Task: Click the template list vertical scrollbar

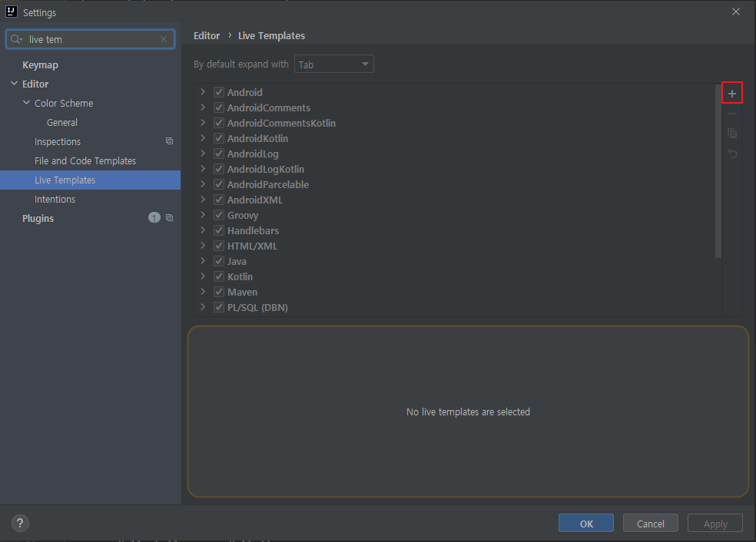Action: coord(718,171)
